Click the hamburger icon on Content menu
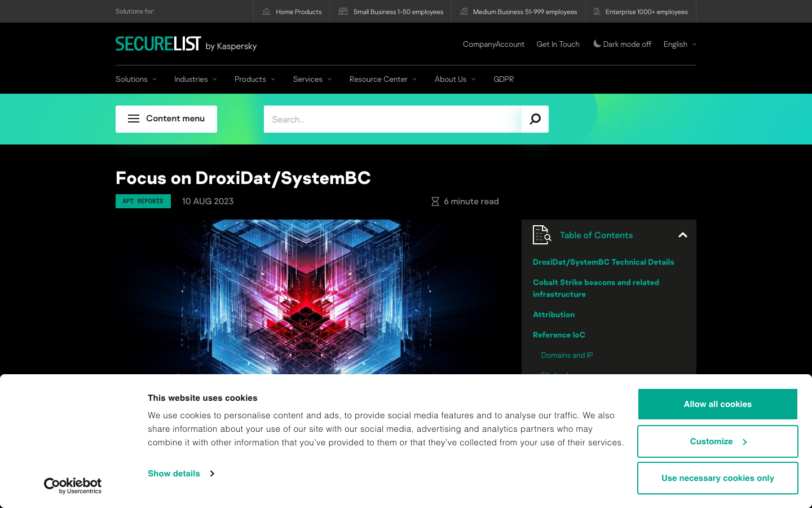The width and height of the screenshot is (812, 508). 133,119
